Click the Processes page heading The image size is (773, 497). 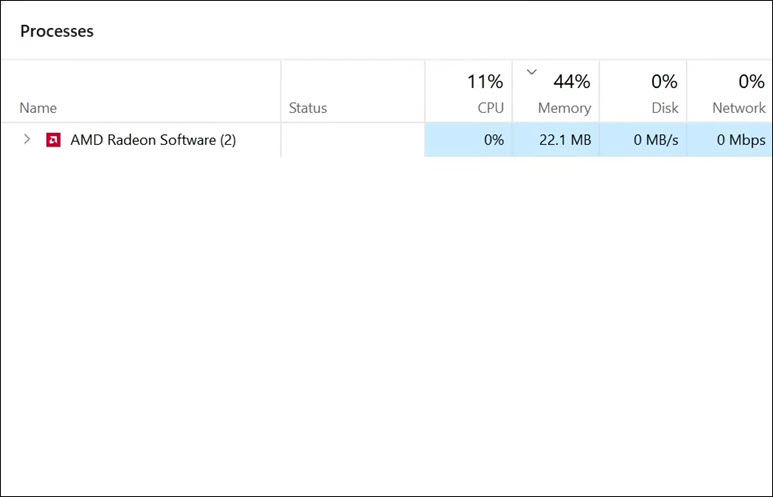click(57, 31)
